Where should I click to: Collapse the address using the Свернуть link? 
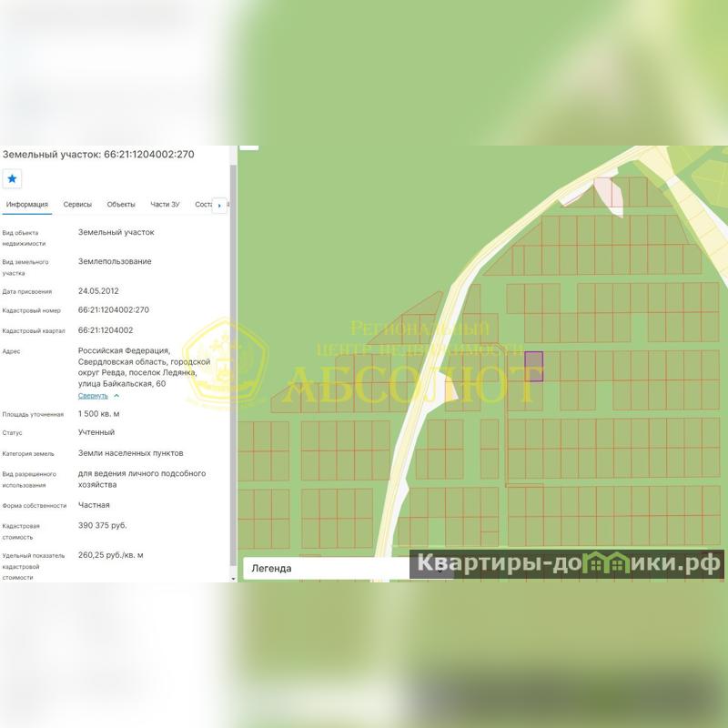coord(93,396)
